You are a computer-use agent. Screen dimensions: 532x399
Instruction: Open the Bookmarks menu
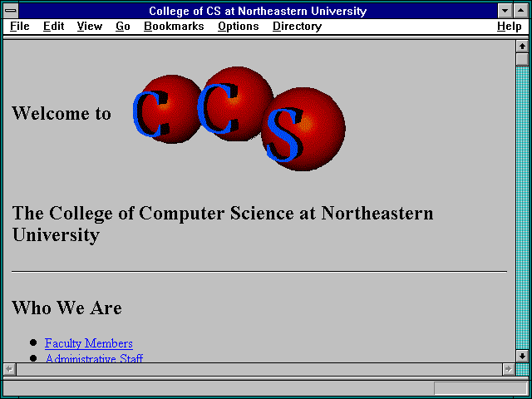(174, 27)
